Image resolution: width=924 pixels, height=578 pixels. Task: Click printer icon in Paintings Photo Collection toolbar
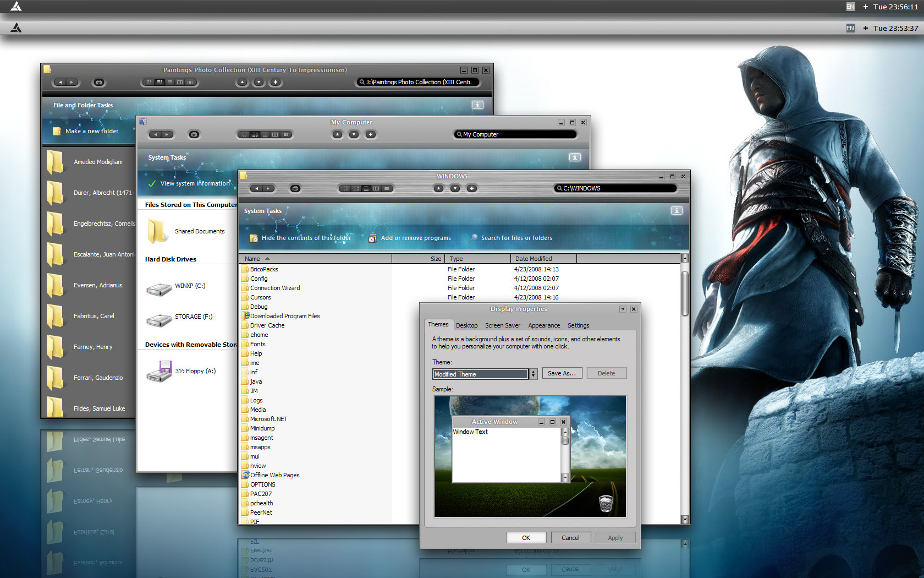pos(99,83)
